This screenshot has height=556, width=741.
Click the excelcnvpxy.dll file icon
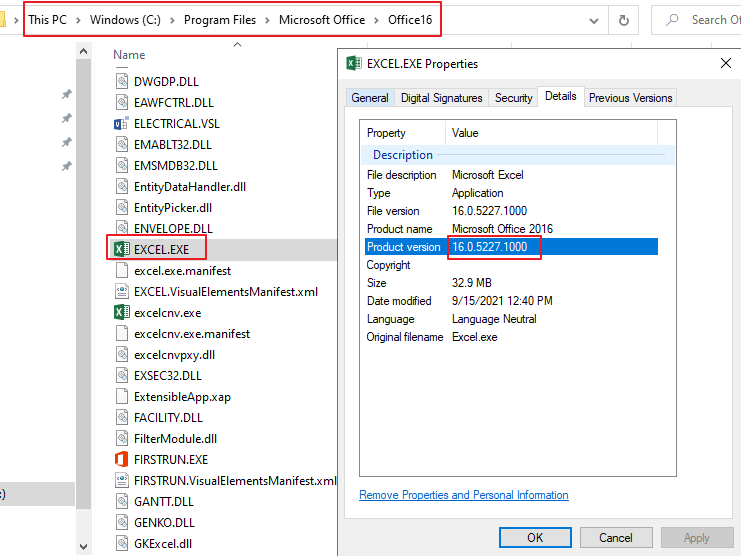point(122,354)
